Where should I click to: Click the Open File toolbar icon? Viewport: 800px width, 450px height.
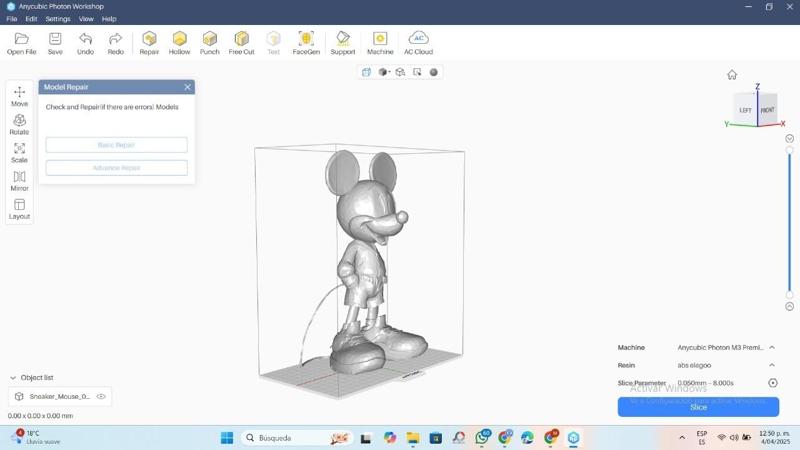(x=21, y=43)
